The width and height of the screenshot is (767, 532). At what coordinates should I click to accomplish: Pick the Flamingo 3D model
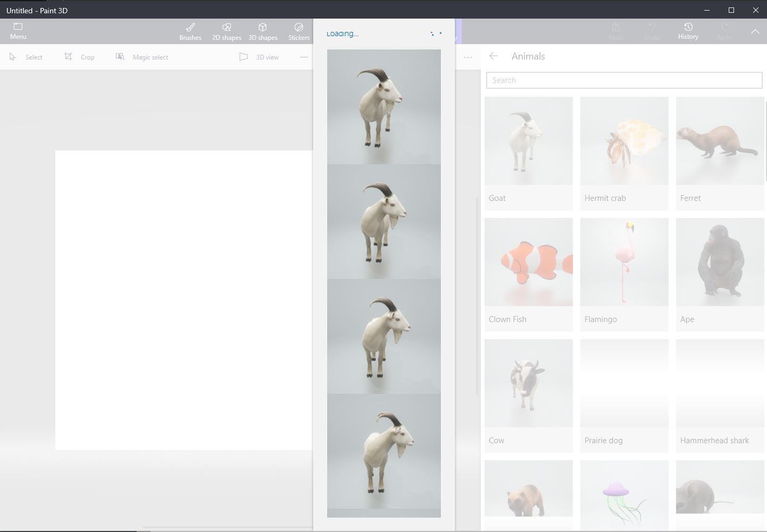point(624,274)
